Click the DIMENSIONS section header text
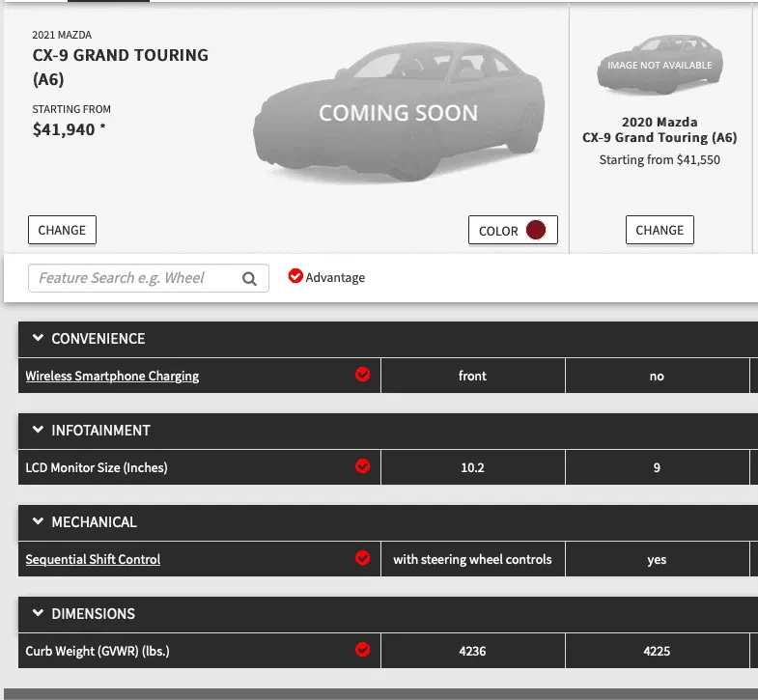758x700 pixels. [94, 614]
